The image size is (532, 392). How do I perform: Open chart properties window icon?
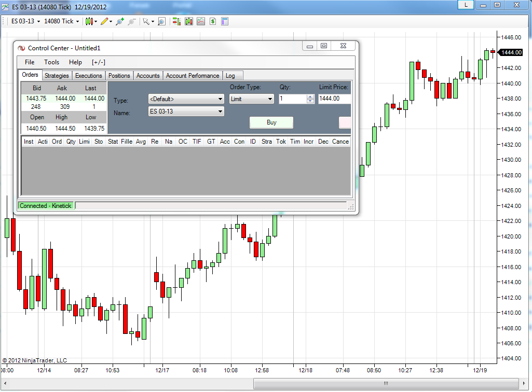click(225, 21)
